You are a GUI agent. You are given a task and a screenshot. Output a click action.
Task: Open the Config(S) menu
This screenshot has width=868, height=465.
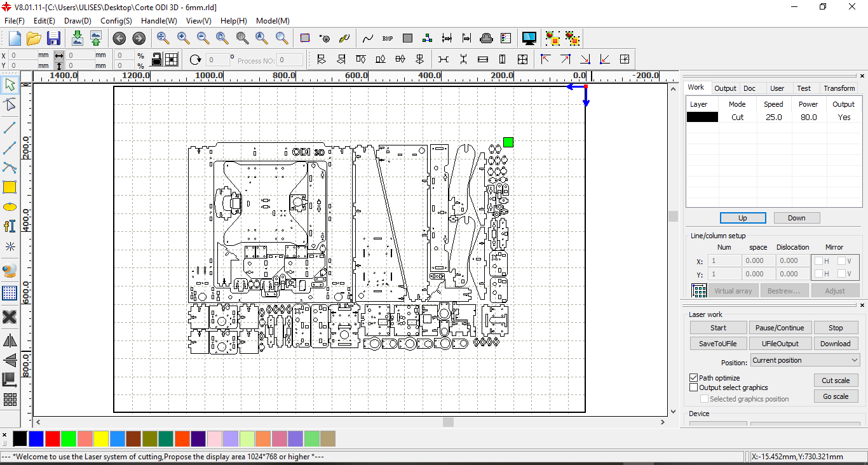116,21
